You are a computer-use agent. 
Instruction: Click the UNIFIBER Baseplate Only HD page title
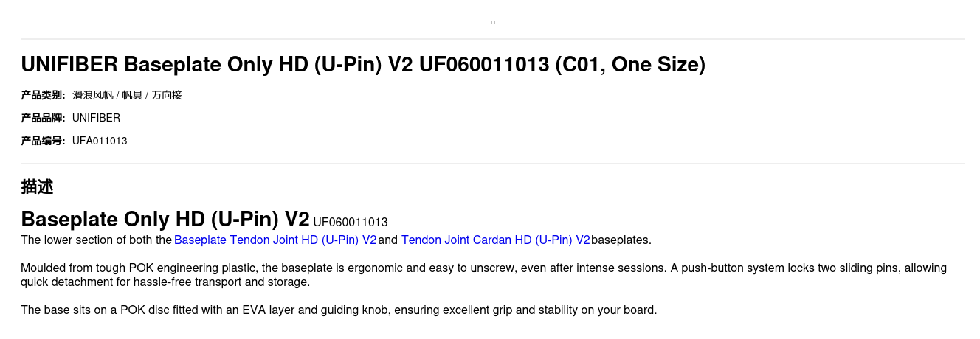click(363, 65)
